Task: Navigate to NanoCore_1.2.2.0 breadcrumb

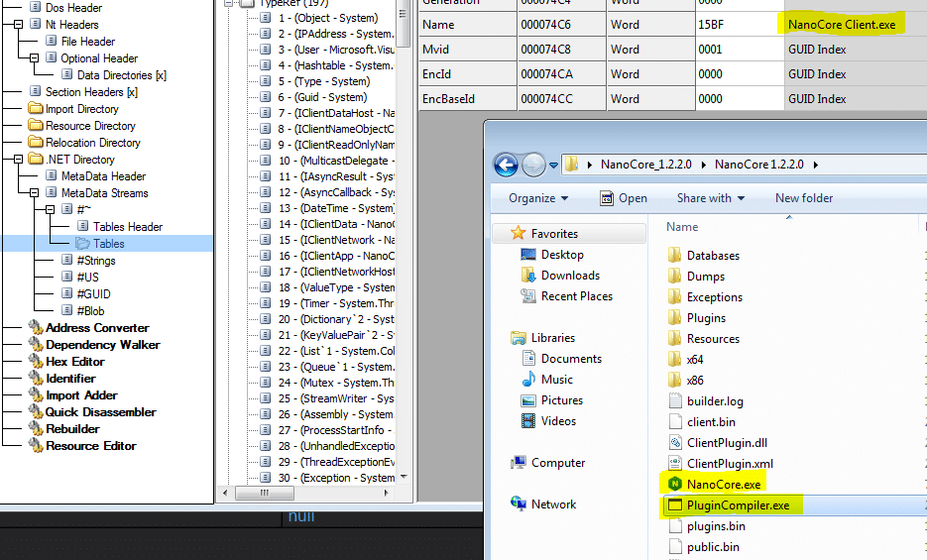Action: [x=646, y=165]
